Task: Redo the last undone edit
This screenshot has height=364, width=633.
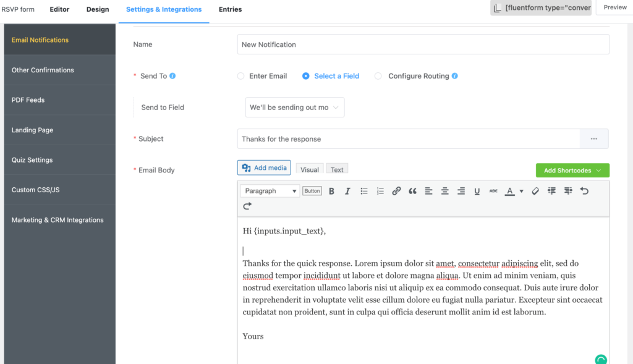Action: click(247, 206)
